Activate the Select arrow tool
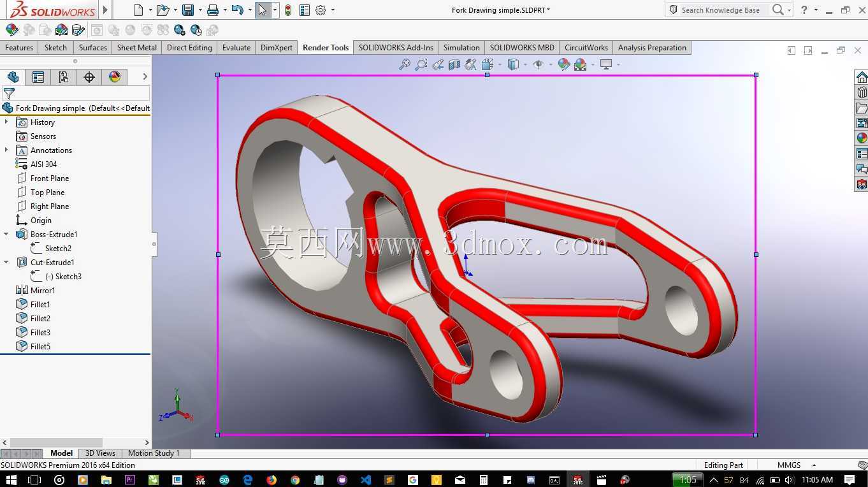This screenshot has height=487, width=868. coord(263,10)
